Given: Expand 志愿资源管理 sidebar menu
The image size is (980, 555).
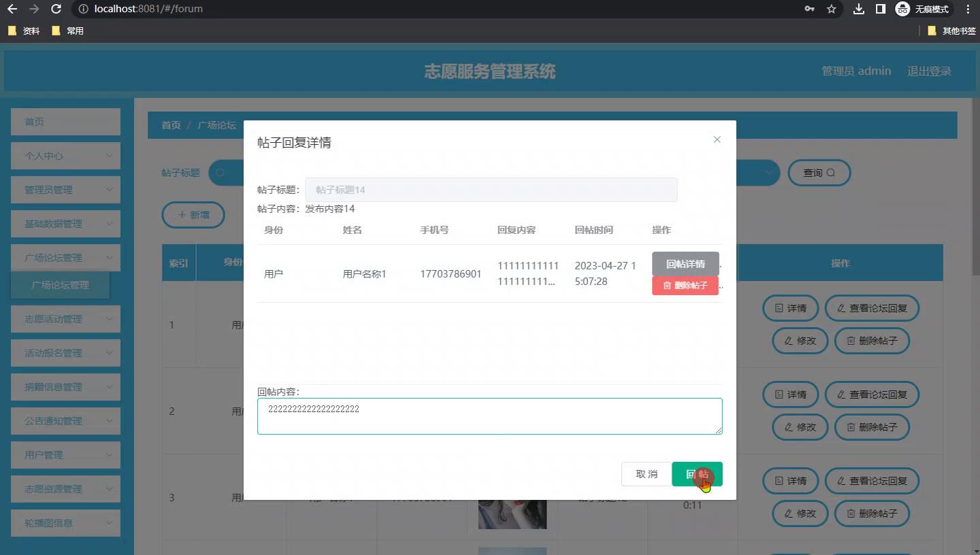Looking at the screenshot, I should tap(65, 489).
